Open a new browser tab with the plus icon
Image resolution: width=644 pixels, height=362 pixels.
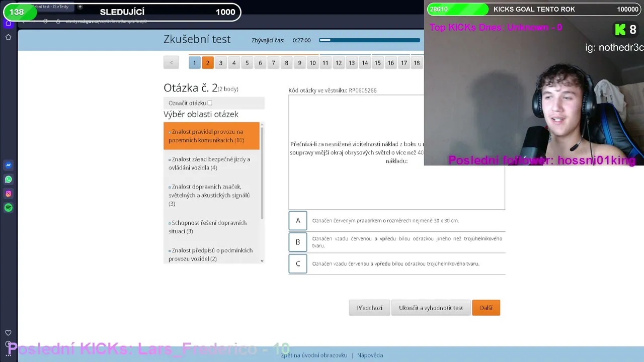(x=79, y=7)
